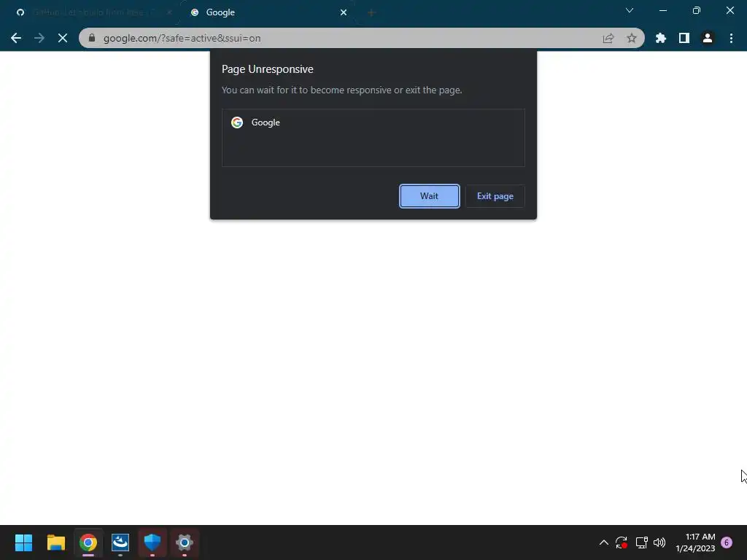Click the Exit page button
This screenshot has width=747, height=560.
(495, 196)
